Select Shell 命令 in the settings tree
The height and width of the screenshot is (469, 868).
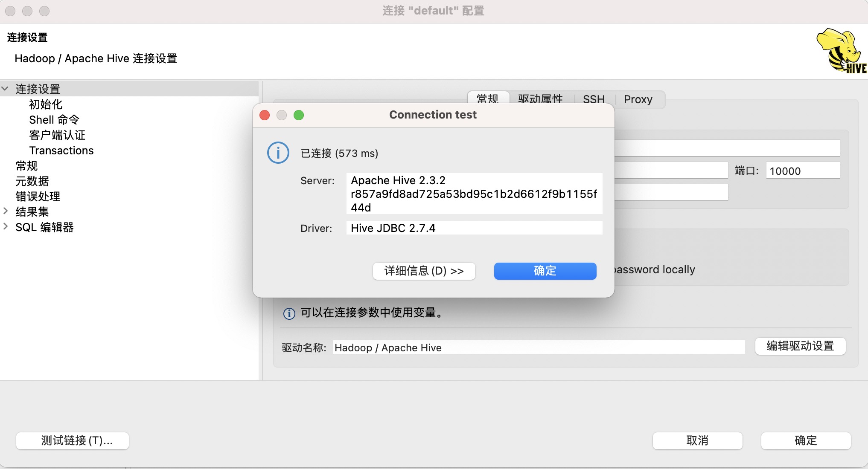click(54, 120)
